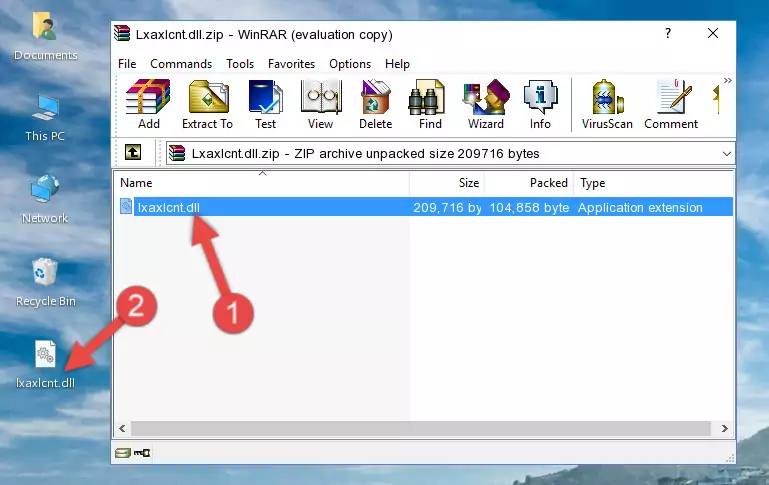769x485 pixels.
Task: Click the question mark help button
Action: 667,33
